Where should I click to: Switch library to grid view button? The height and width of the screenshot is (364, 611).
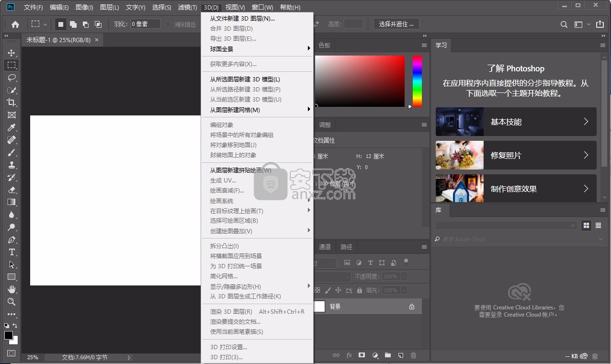(586, 225)
